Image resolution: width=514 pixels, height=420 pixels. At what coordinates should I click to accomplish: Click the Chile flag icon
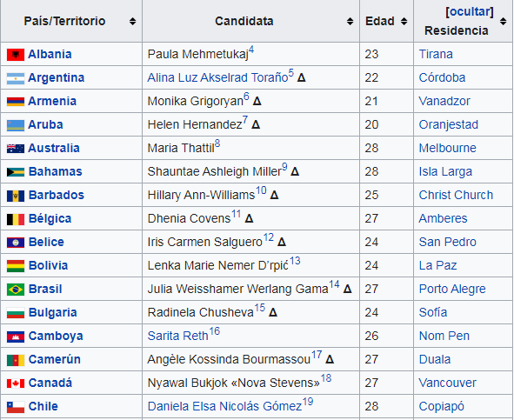point(16,407)
